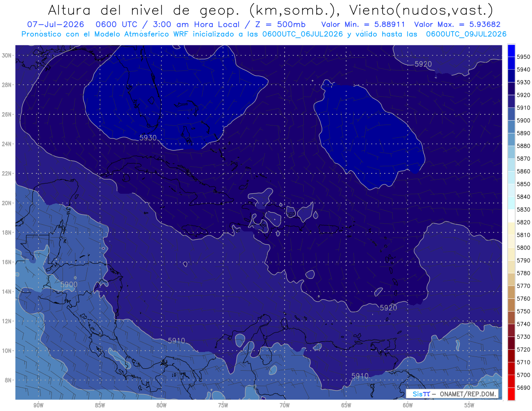
Task: Click the 75W longitude label
Action: 223,405
